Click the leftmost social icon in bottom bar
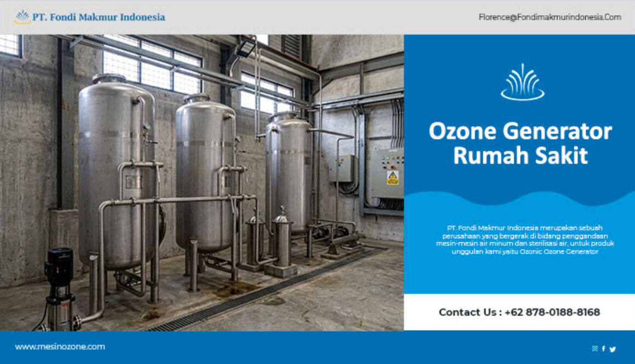 (595, 349)
